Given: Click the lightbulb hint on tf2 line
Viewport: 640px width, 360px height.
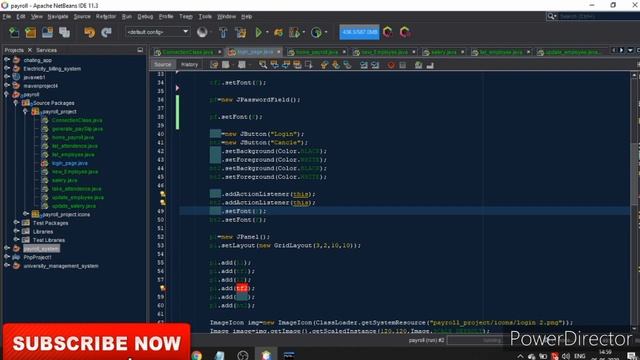Looking at the screenshot, I should [162, 288].
